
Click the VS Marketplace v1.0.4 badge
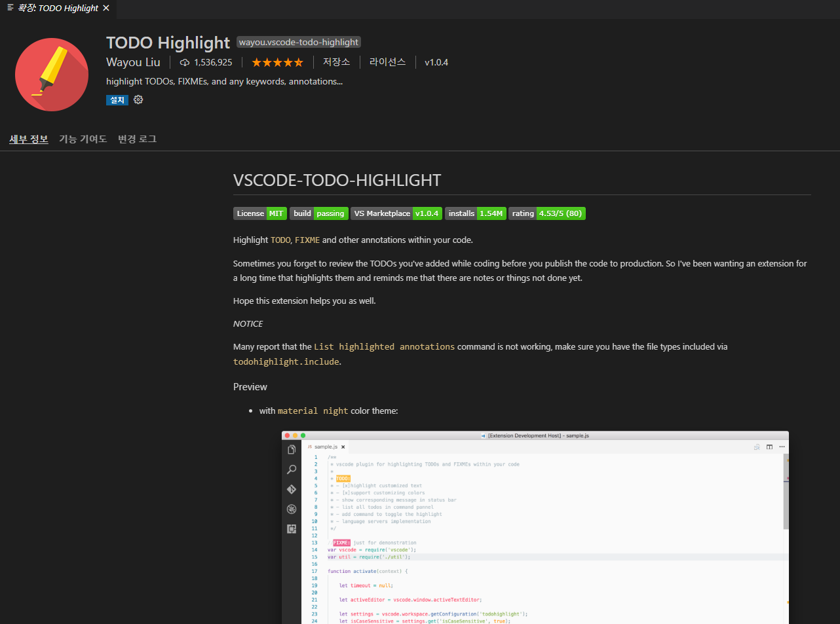click(396, 213)
